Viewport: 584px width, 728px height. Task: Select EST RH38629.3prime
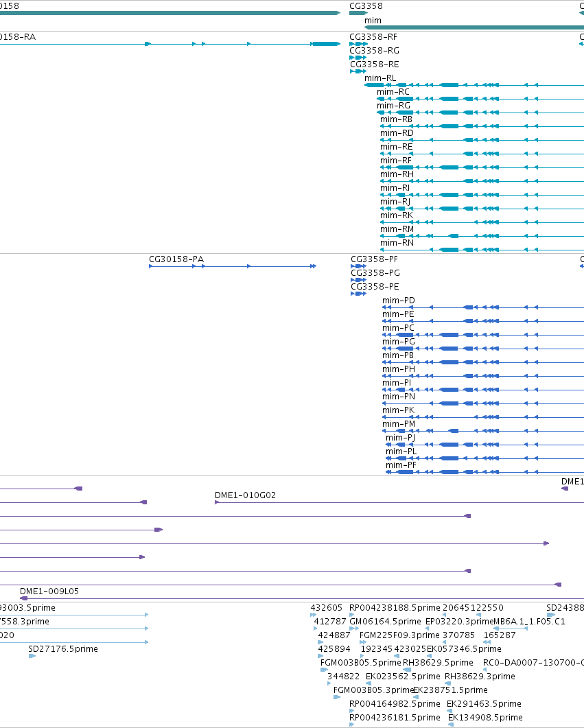[x=480, y=677]
